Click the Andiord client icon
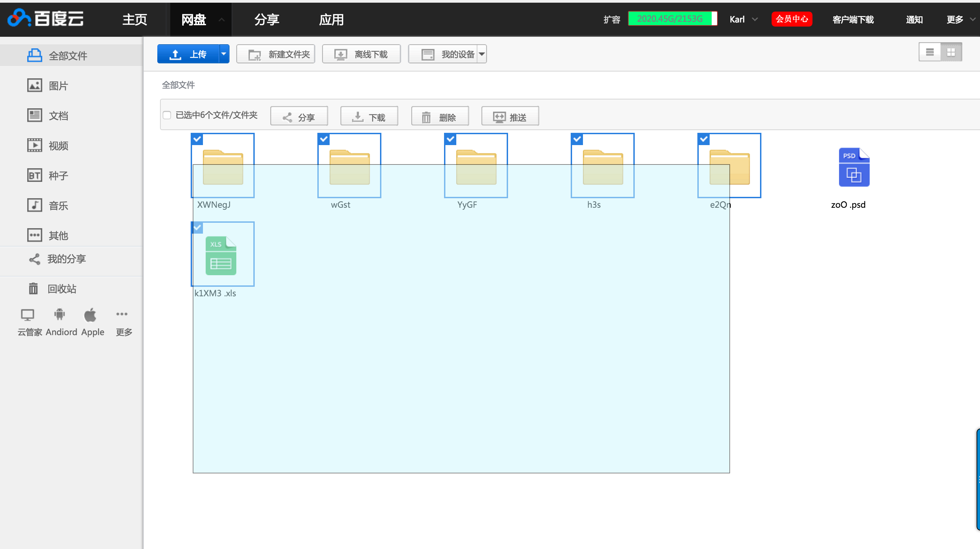Image resolution: width=980 pixels, height=549 pixels. [x=60, y=315]
